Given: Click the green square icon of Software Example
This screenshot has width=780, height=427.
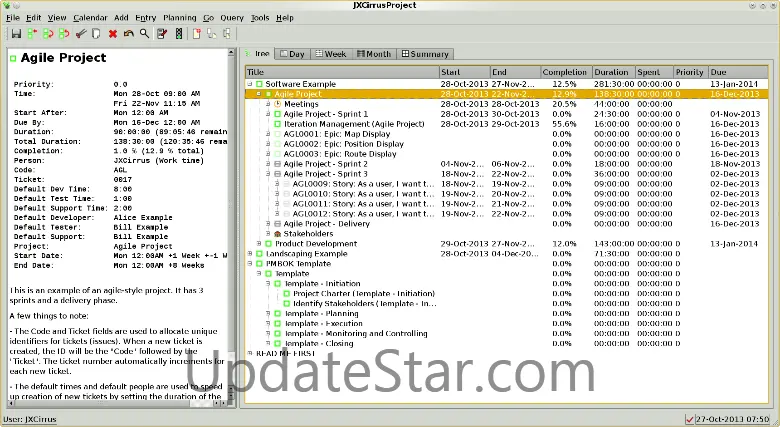Looking at the screenshot, I should click(259, 84).
